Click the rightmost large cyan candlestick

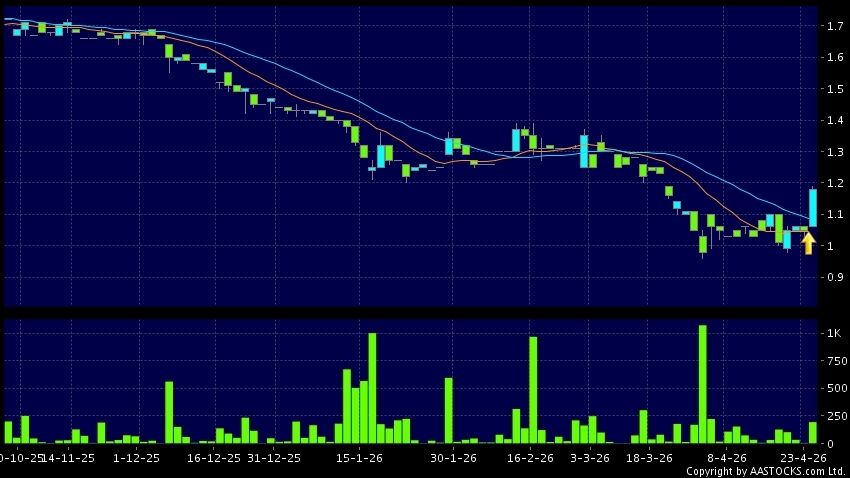click(x=813, y=207)
